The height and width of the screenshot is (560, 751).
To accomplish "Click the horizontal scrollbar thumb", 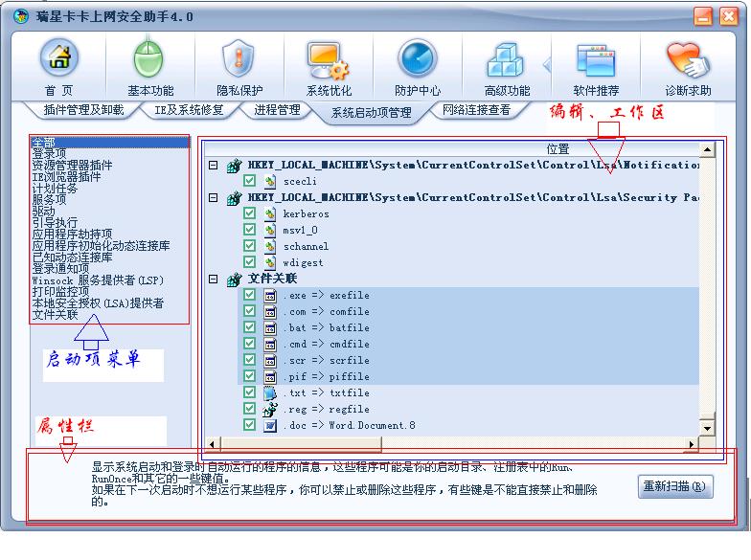I will [x=301, y=444].
